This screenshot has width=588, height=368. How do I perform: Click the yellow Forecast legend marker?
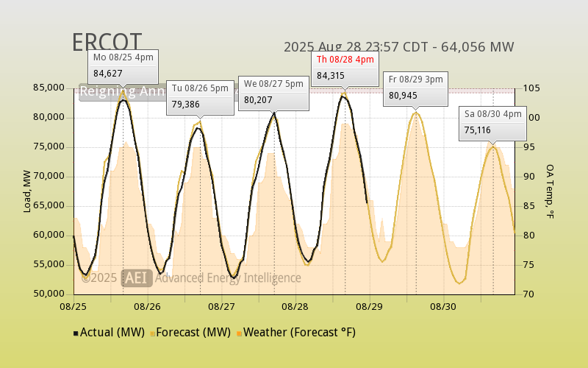153,333
